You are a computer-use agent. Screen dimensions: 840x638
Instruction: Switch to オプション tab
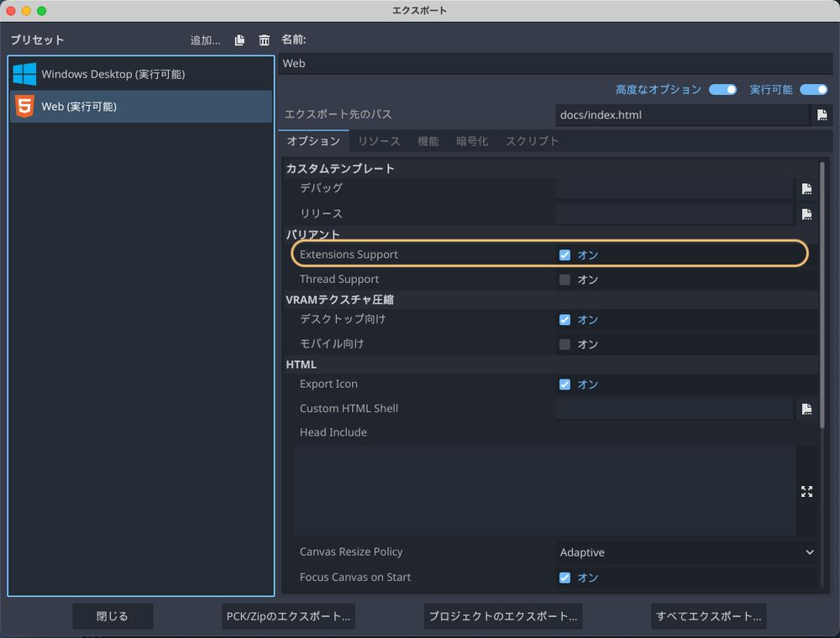coord(313,141)
